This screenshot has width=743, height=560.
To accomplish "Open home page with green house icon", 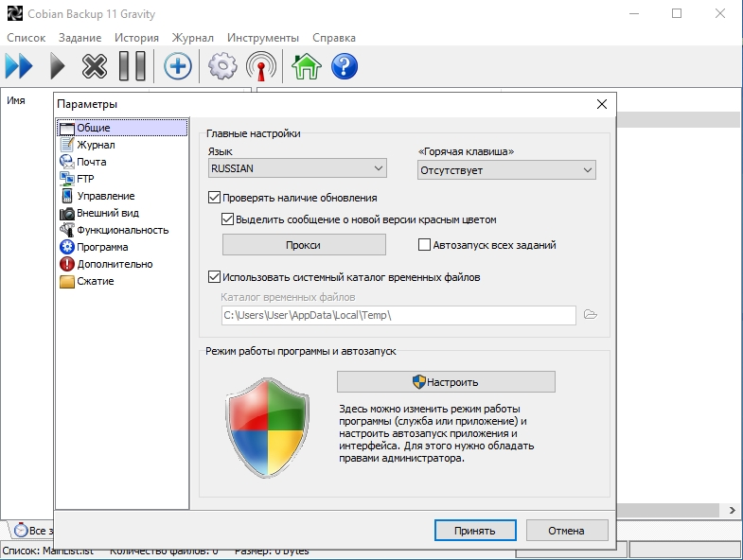I will 306,66.
